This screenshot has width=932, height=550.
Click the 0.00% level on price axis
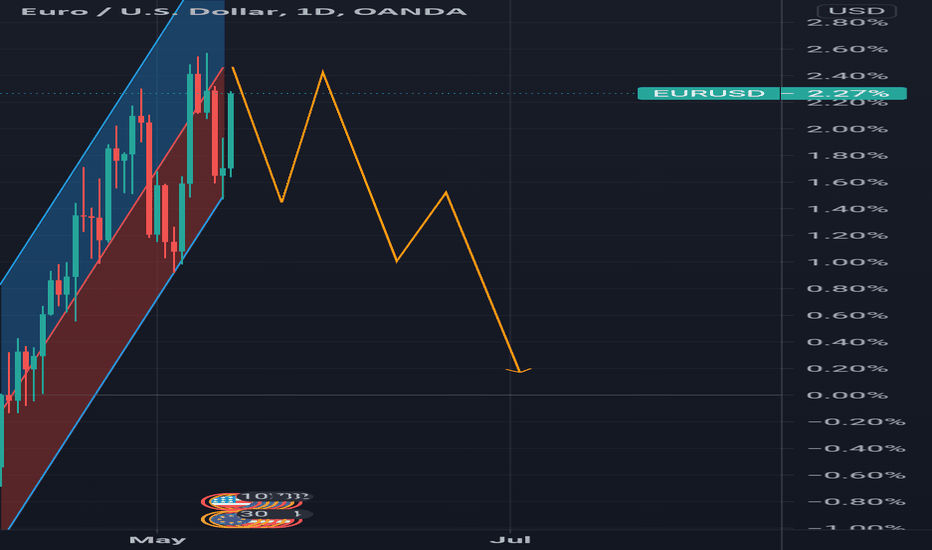click(x=847, y=395)
